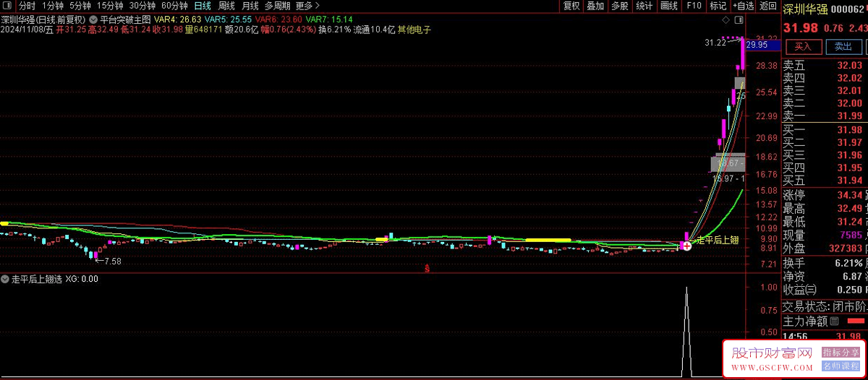
Task: Select the 卖三 ask row 32.01
Action: point(824,90)
